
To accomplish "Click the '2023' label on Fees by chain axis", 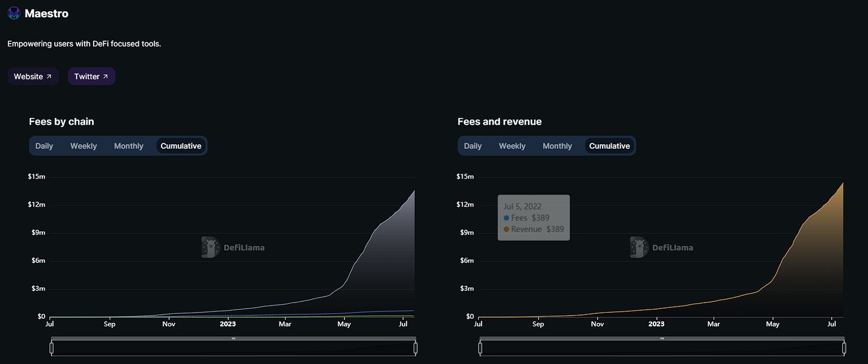I will (228, 325).
